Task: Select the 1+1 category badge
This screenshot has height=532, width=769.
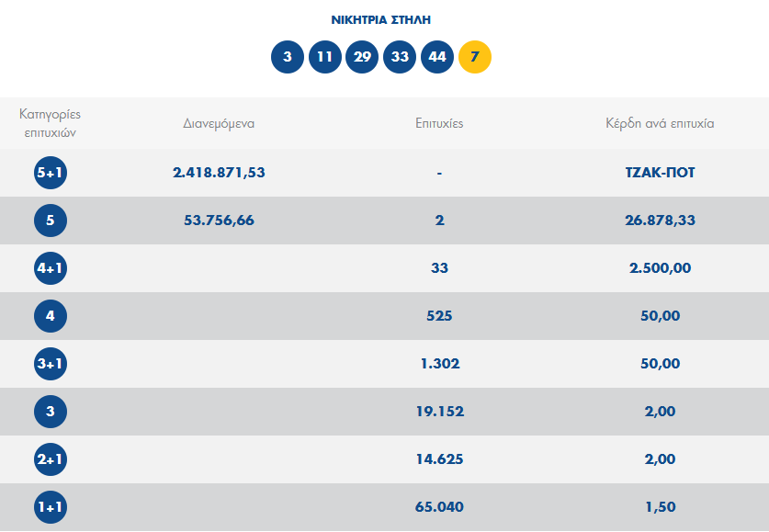Action: point(51,507)
